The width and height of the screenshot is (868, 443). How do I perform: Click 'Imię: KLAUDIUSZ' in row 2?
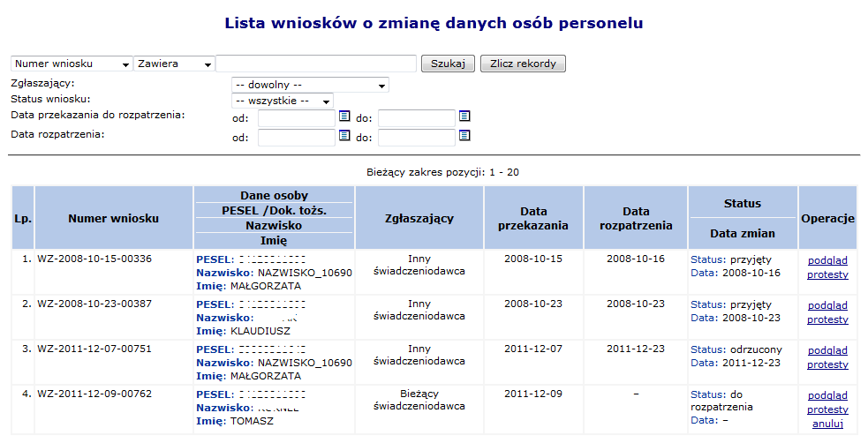243,331
